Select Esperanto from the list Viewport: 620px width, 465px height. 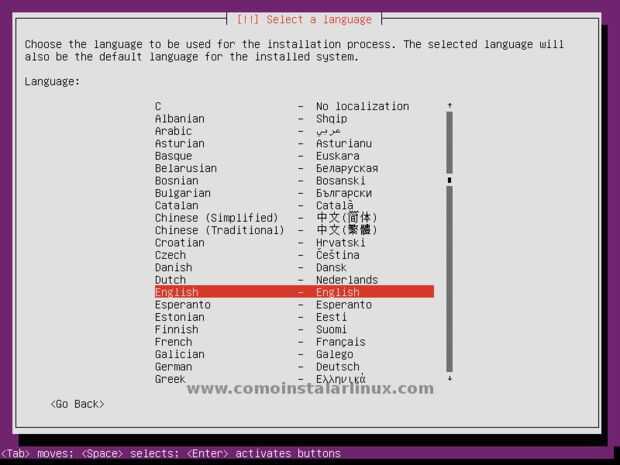(294, 304)
